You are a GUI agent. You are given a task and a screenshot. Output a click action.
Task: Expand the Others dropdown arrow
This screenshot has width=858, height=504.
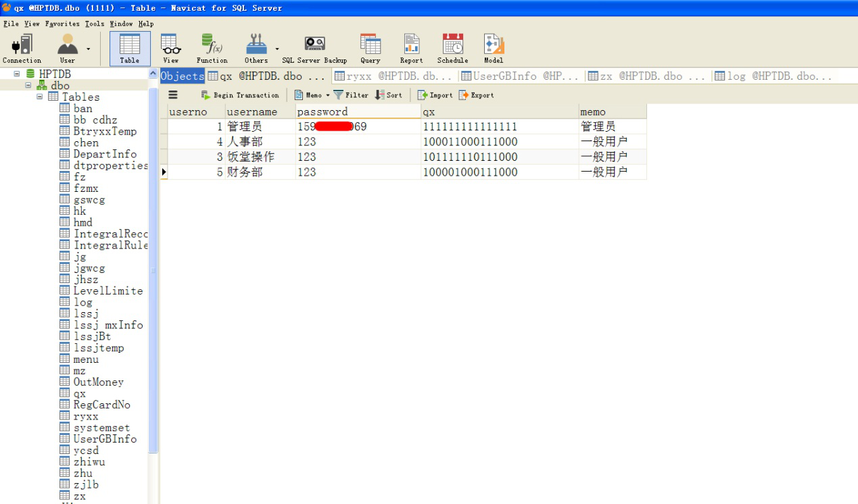(277, 49)
